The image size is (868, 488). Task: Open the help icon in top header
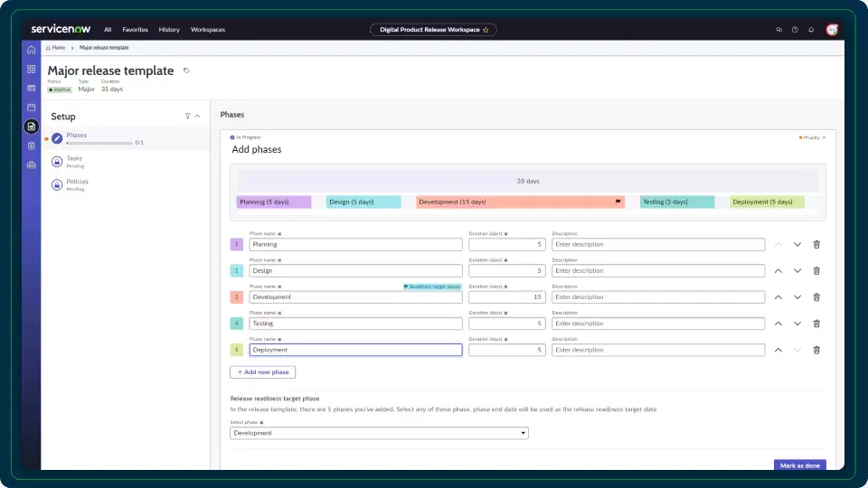795,30
